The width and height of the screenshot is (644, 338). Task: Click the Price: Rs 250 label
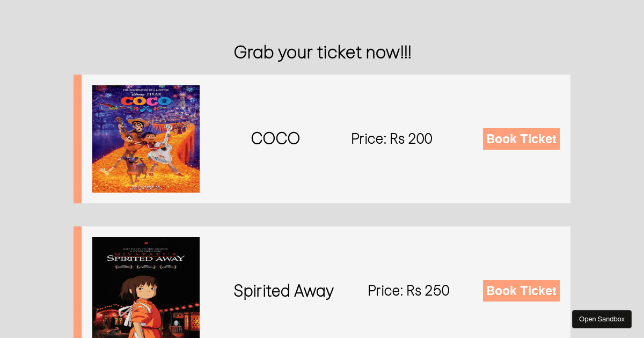[408, 291]
